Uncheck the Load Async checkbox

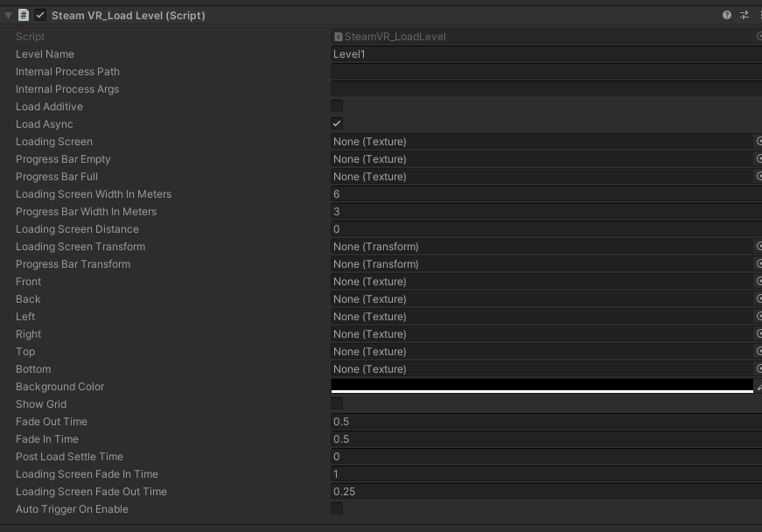pos(337,123)
